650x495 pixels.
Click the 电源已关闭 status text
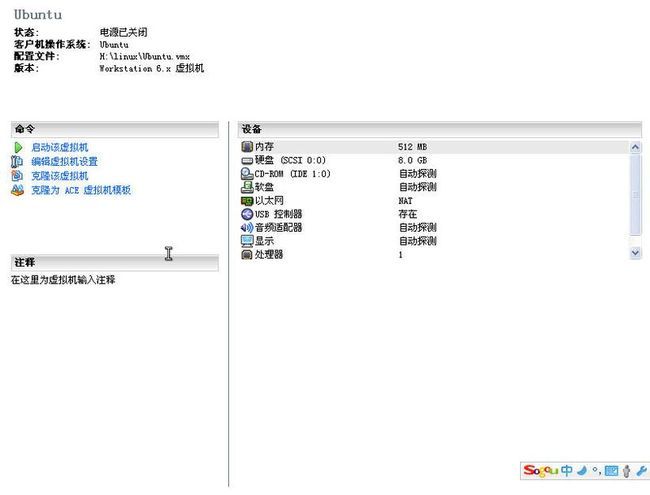click(x=124, y=32)
